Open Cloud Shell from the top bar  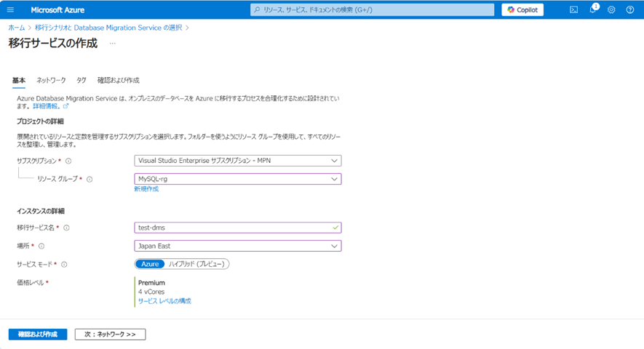pyautogui.click(x=573, y=9)
